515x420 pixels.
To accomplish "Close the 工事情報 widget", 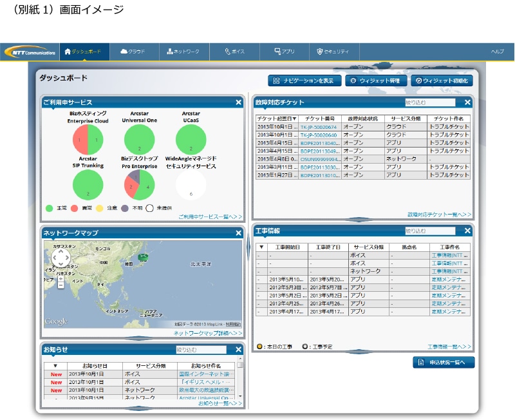I will 468,231.
